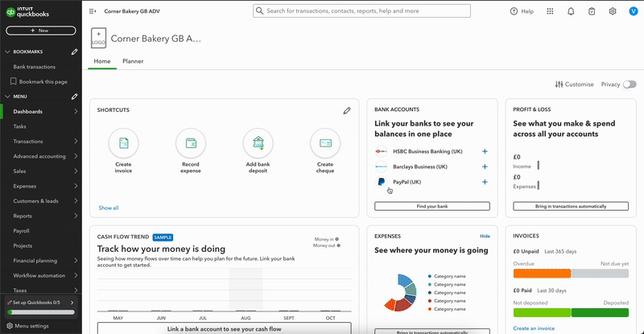Expand the Dashboards submenu arrow
The width and height of the screenshot is (644, 334).
(76, 111)
